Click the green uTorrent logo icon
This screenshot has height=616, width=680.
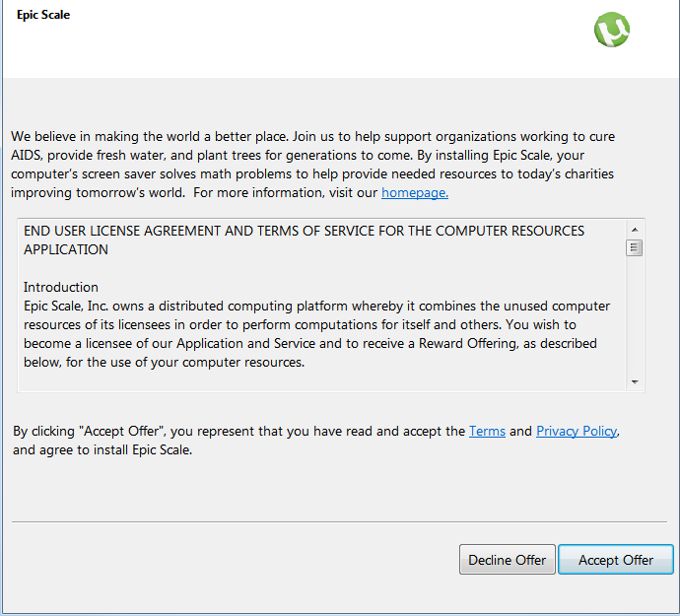click(612, 31)
